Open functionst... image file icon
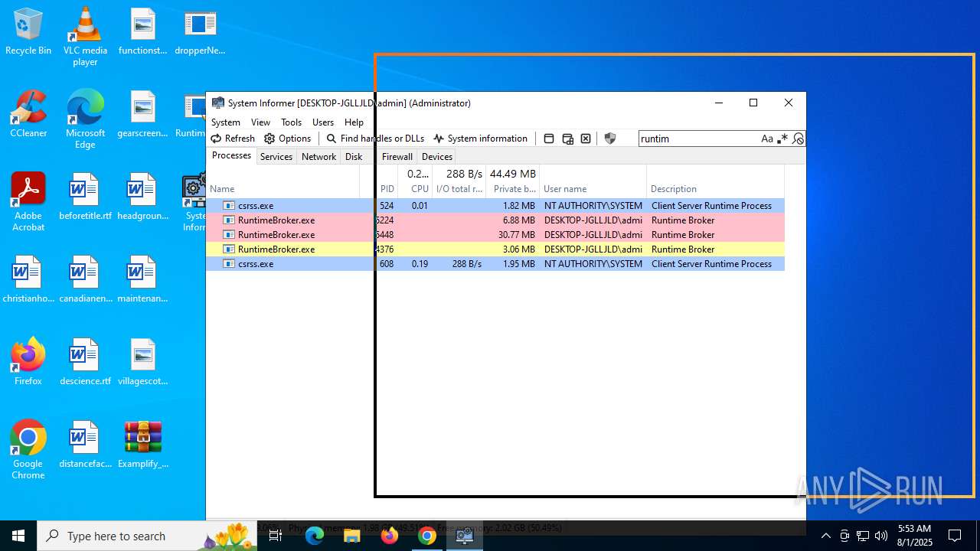980x551 pixels. pyautogui.click(x=142, y=31)
